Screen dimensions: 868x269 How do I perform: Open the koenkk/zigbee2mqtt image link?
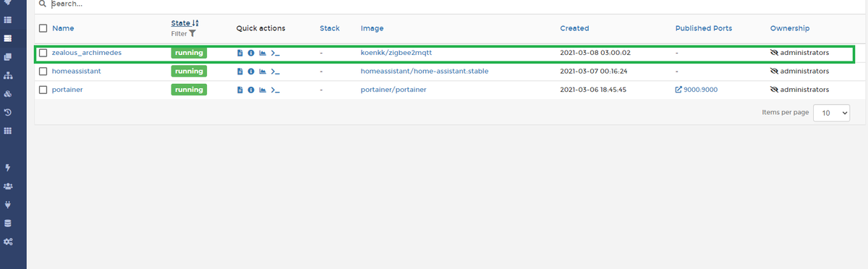pos(396,53)
